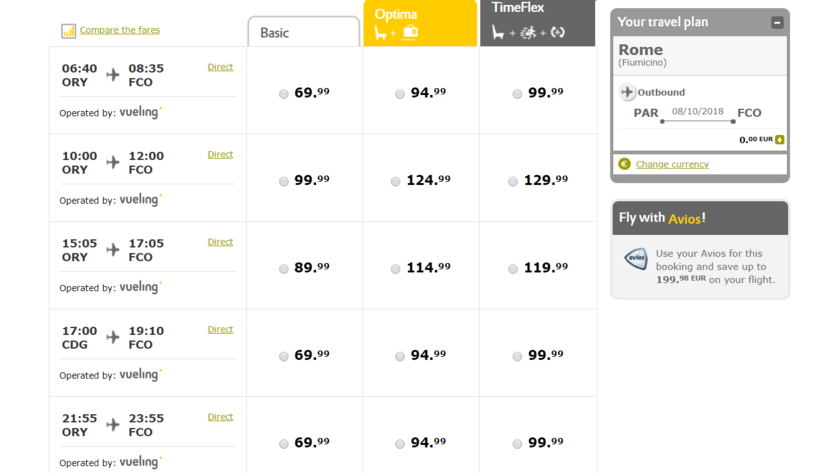Select the 69.99 Basic fare for 06:40 flight

(x=284, y=94)
